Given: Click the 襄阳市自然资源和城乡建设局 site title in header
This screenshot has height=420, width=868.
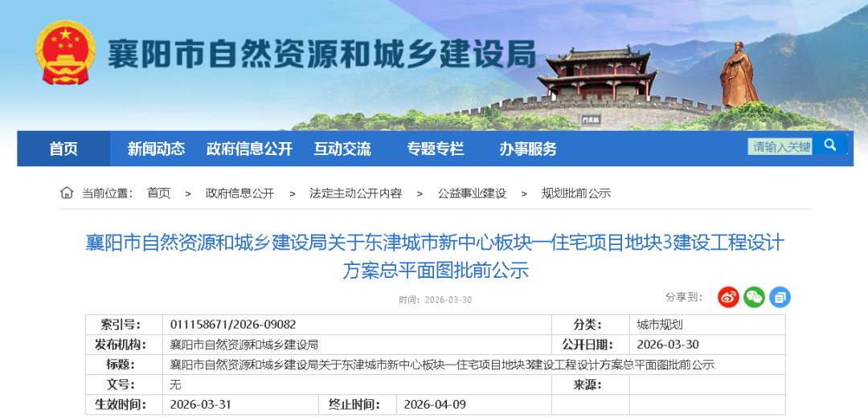Looking at the screenshot, I should [x=321, y=55].
